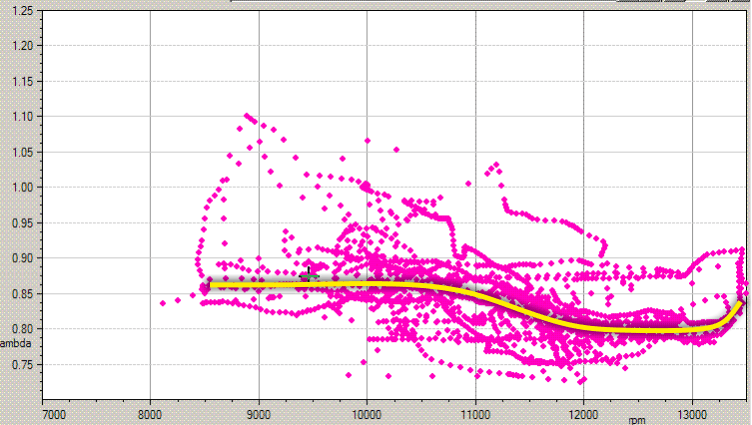Click the 11000 rpm axis label
This screenshot has width=752, height=425.
475,414
